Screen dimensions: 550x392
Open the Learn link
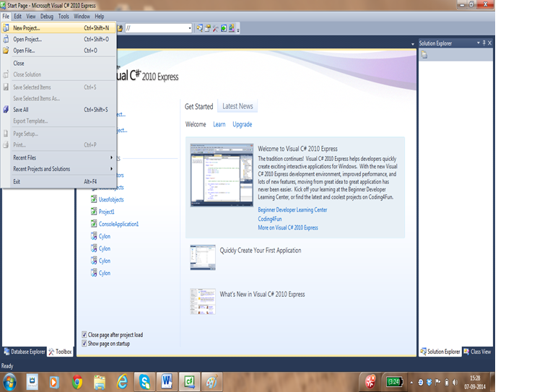pos(219,124)
